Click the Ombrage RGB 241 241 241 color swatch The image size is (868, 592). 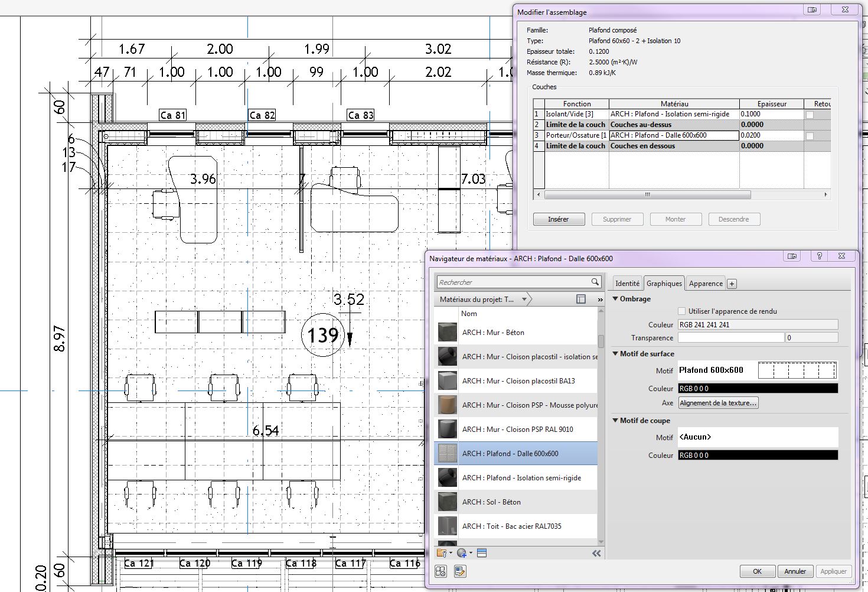tap(758, 324)
